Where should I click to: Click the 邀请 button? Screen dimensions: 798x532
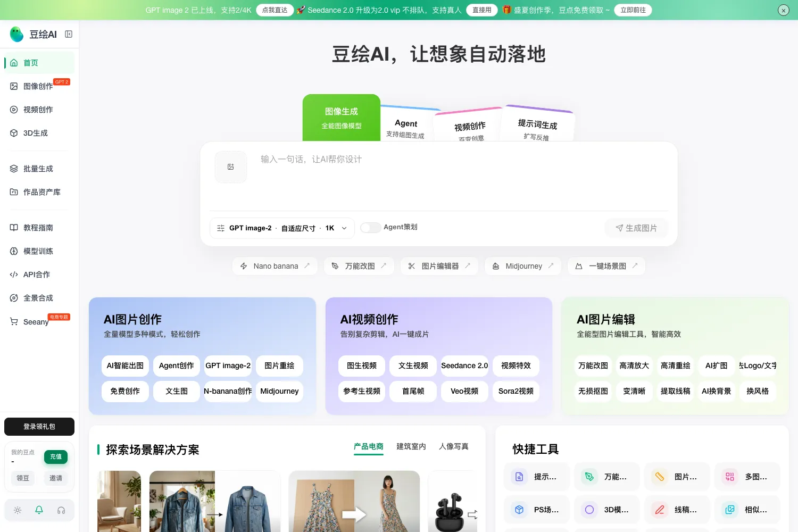pos(56,478)
